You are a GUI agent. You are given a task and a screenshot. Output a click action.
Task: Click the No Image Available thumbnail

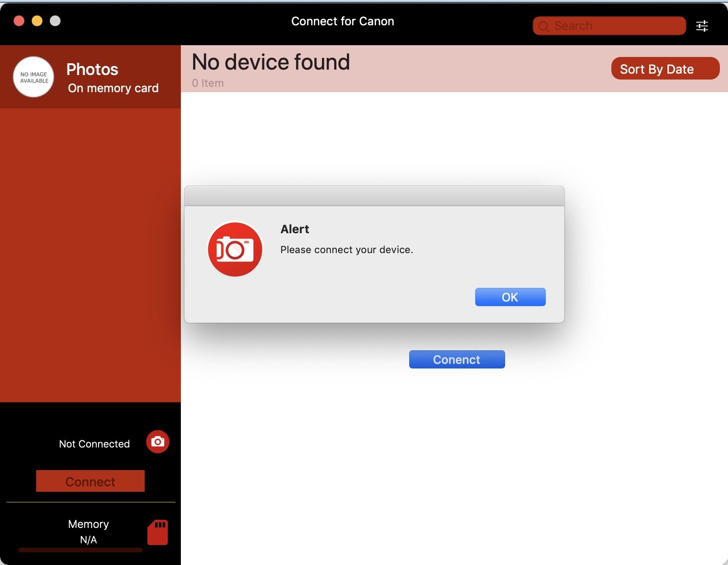point(33,77)
